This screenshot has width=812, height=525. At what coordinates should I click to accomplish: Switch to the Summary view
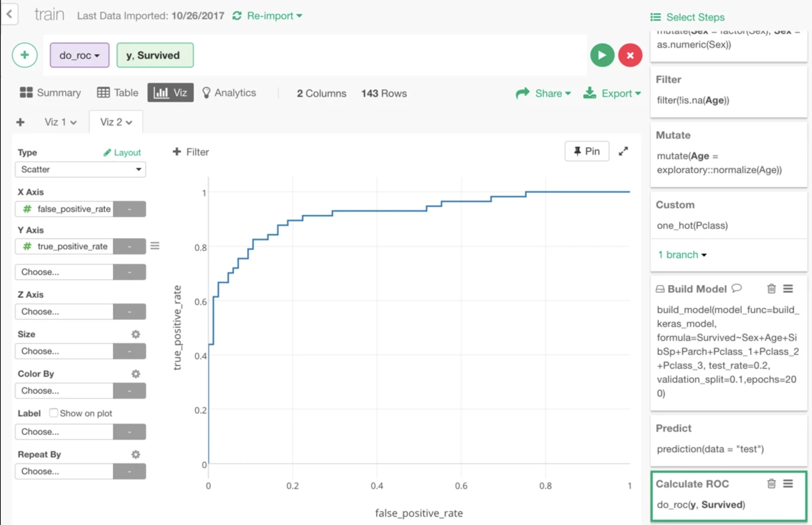coord(50,93)
